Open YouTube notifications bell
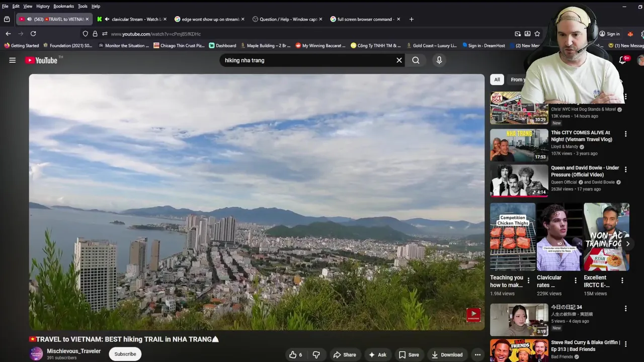644x362 pixels. pos(623,60)
